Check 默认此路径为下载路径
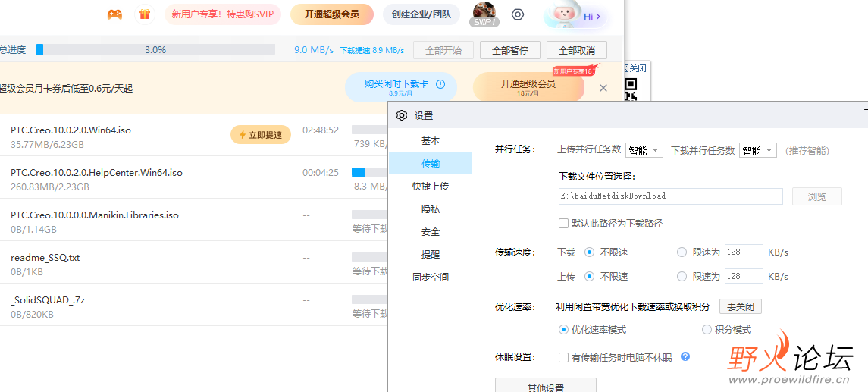Viewport: 868px width, 392px height. point(563,224)
